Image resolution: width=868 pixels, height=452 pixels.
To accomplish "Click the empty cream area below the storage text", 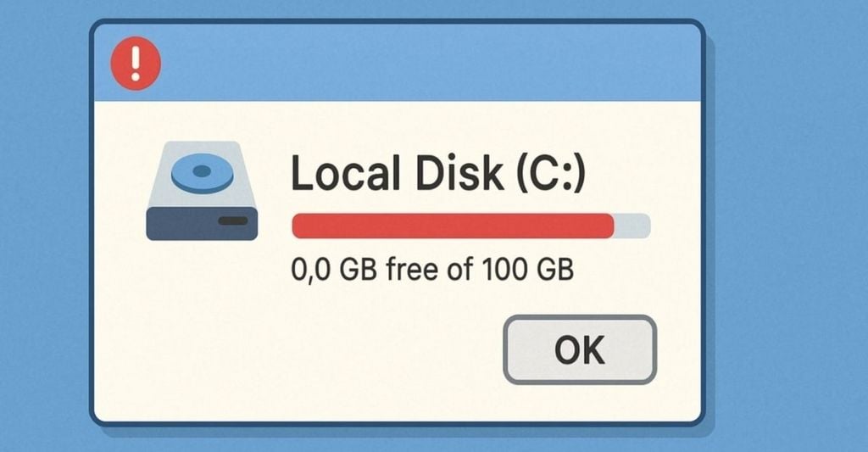I will pyautogui.click(x=299, y=354).
